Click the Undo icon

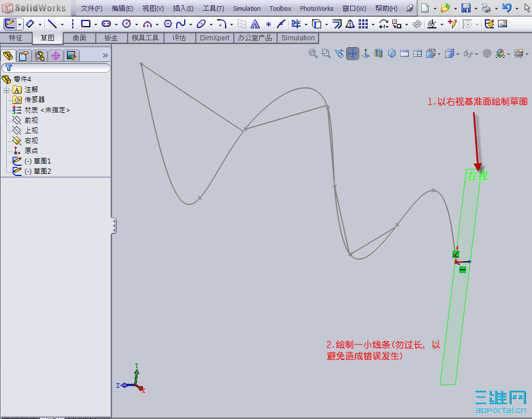[x=506, y=8]
